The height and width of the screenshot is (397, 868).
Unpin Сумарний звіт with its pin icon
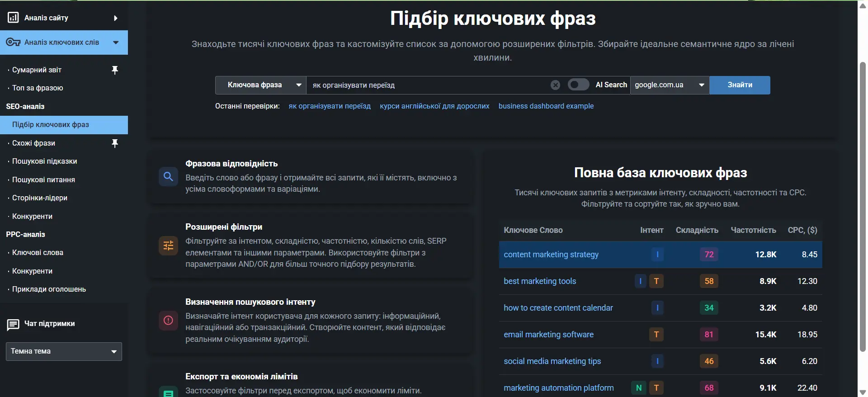tap(115, 70)
